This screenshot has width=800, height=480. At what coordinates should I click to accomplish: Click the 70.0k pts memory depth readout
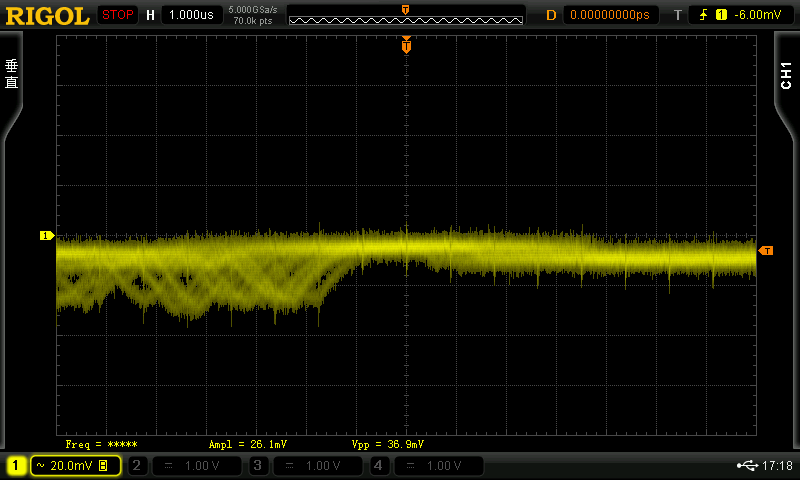click(253, 21)
